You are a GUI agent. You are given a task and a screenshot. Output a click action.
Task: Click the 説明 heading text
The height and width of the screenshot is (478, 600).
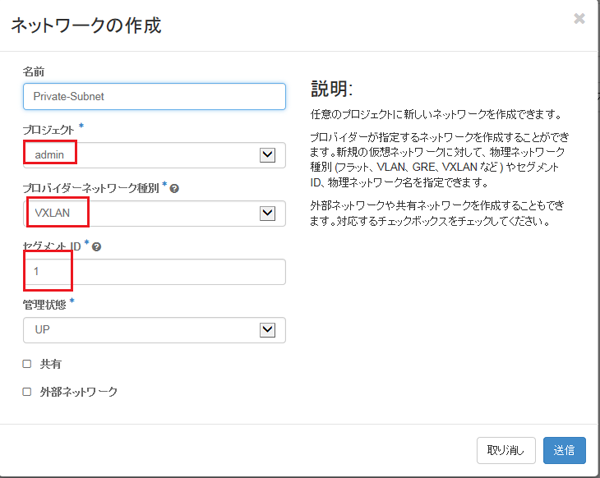click(x=331, y=88)
